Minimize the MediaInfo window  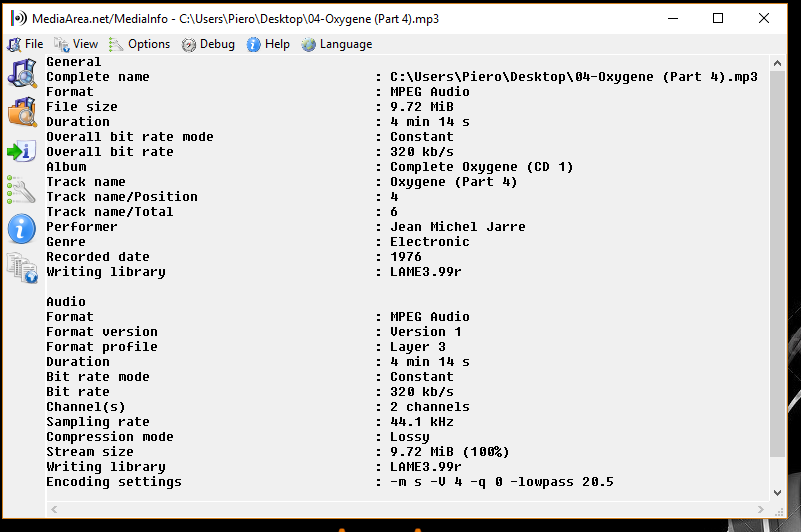[673, 18]
